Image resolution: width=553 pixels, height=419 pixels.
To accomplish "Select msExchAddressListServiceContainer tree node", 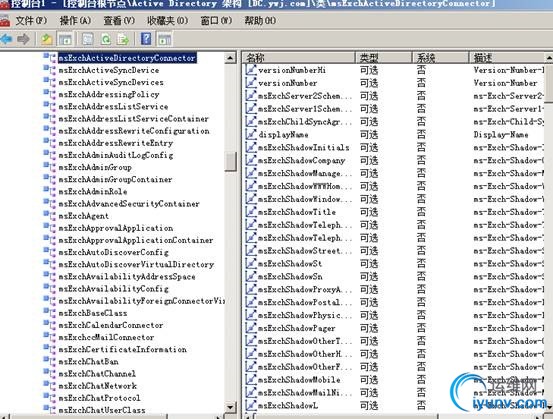I will (133, 119).
